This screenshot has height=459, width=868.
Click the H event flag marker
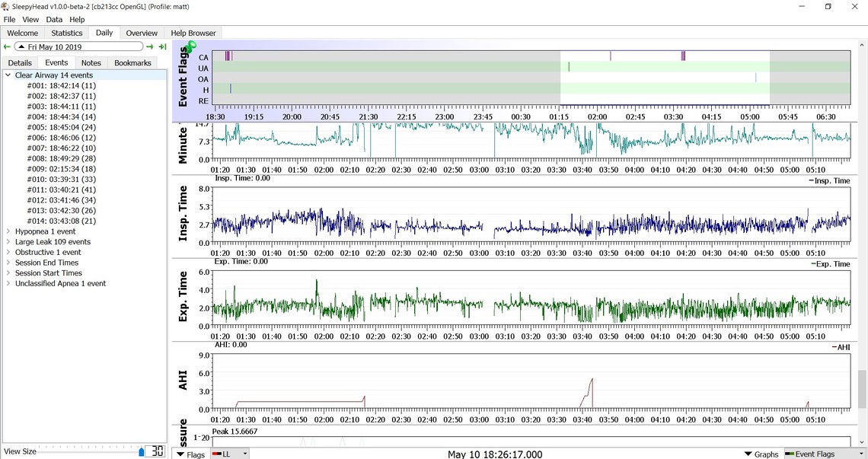pyautogui.click(x=230, y=88)
